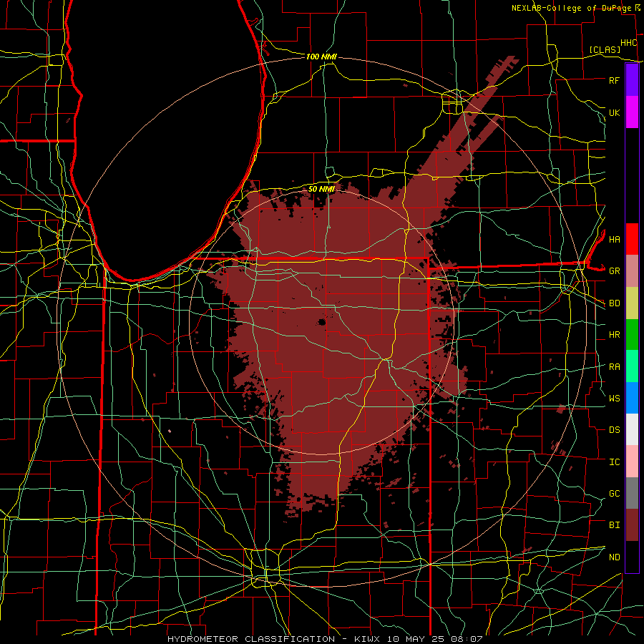Click the GC legend label
This screenshot has height=644, width=644.
(614, 494)
